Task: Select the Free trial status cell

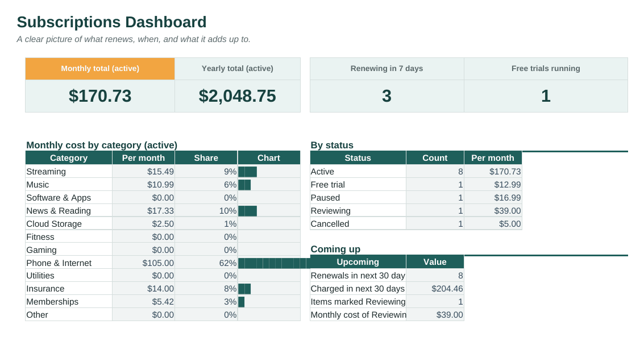Action: tap(358, 185)
